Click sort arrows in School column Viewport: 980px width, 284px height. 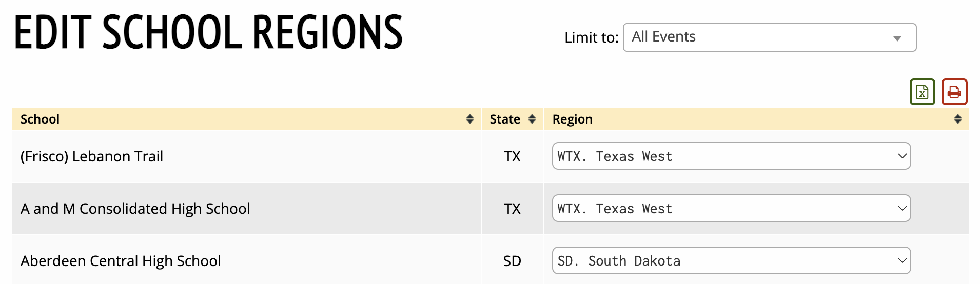(469, 119)
